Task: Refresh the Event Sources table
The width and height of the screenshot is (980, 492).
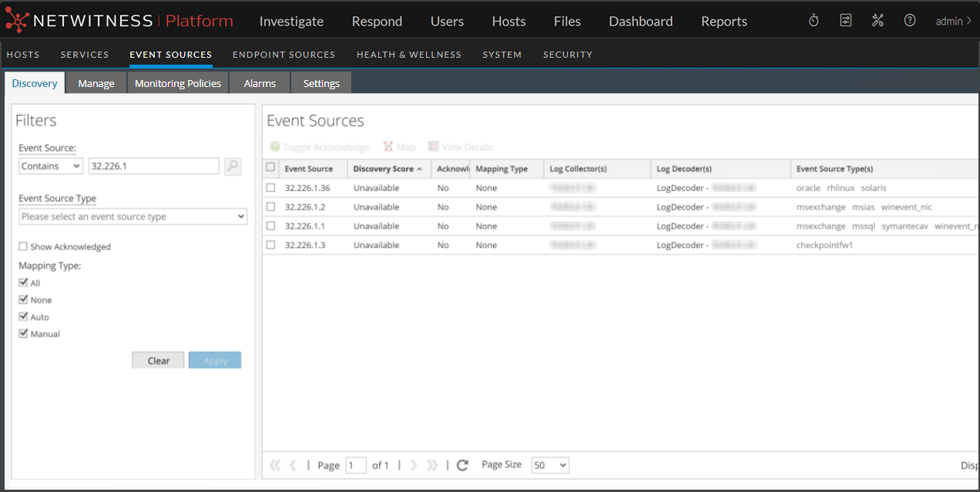Action: click(462, 465)
